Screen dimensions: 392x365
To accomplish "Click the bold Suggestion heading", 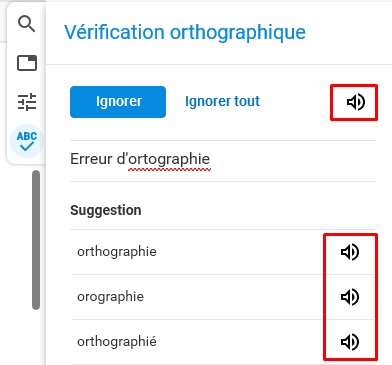I will click(106, 210).
